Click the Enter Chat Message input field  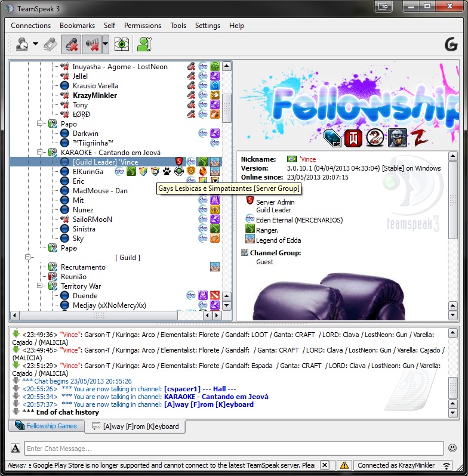(233, 449)
